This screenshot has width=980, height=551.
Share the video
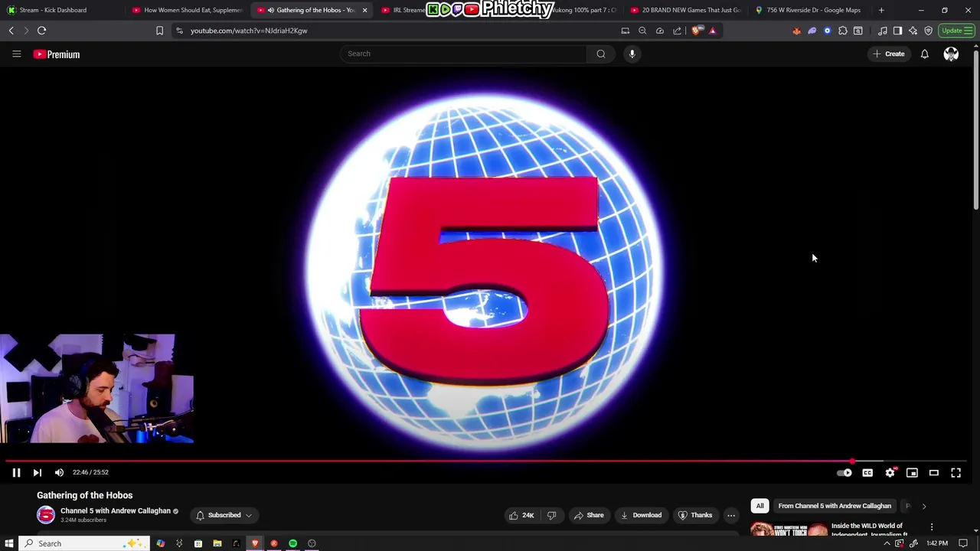pos(589,515)
